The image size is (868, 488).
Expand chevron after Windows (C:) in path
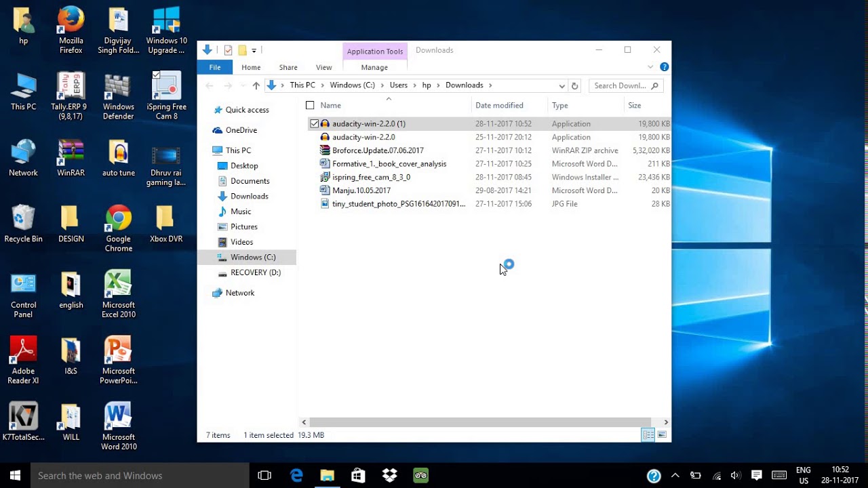tap(382, 85)
